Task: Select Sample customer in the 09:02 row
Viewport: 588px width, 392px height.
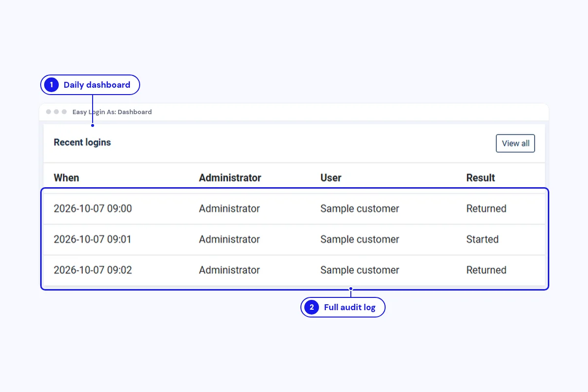Action: point(360,270)
